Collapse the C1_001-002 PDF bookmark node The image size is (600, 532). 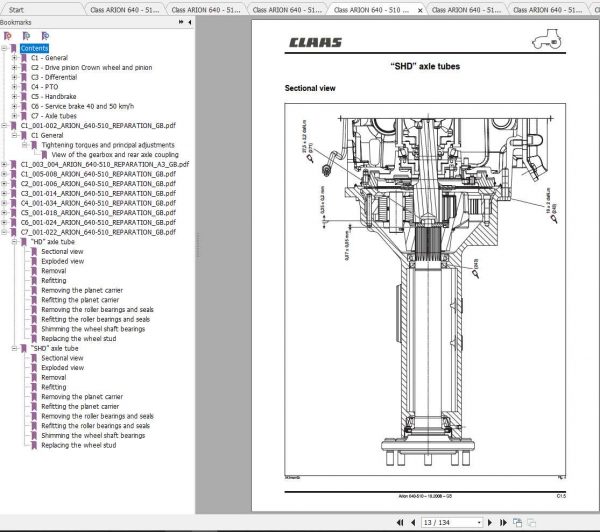(x=4, y=126)
